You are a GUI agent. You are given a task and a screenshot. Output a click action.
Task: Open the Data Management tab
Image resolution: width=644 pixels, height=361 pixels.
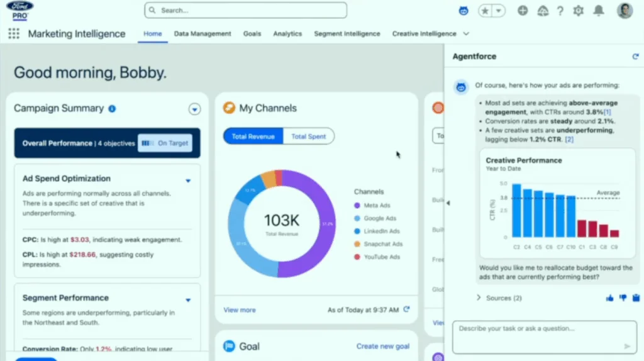click(203, 34)
